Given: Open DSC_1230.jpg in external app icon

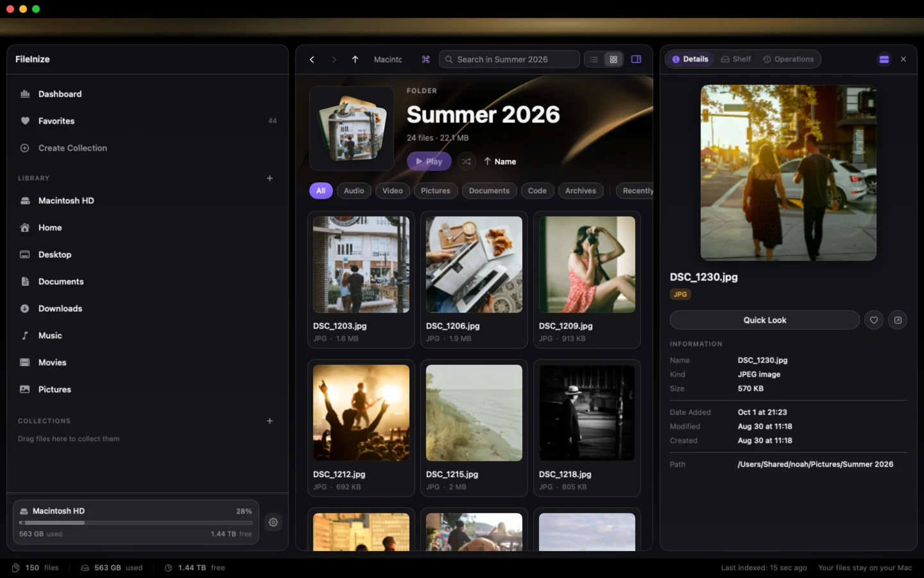Looking at the screenshot, I should tap(898, 320).
